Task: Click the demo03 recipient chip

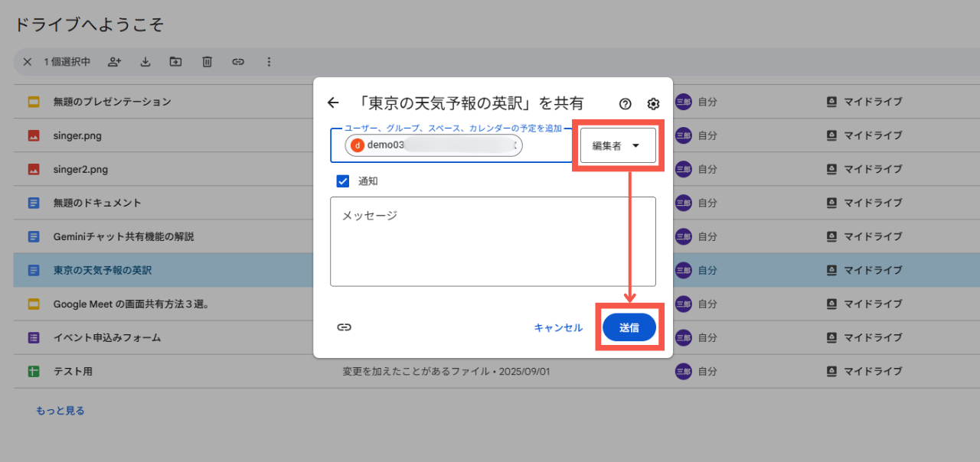Action: click(433, 145)
